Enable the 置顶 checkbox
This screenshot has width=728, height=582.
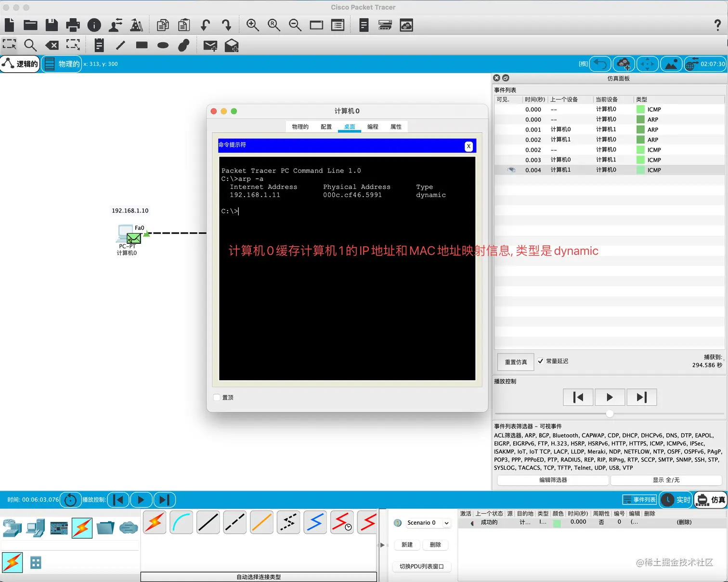(217, 397)
